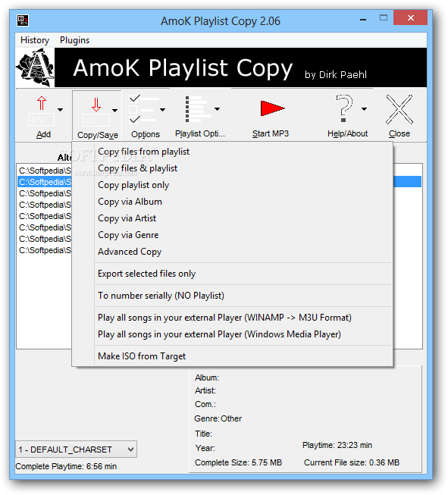Select Copy playlist only
This screenshot has width=448, height=495.
pyautogui.click(x=233, y=185)
